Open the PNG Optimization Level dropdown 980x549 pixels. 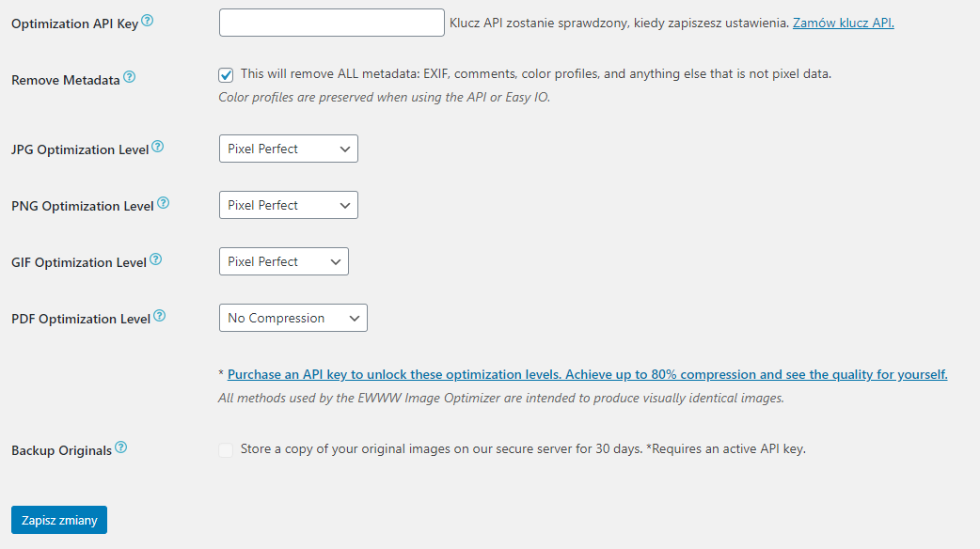[x=288, y=205]
